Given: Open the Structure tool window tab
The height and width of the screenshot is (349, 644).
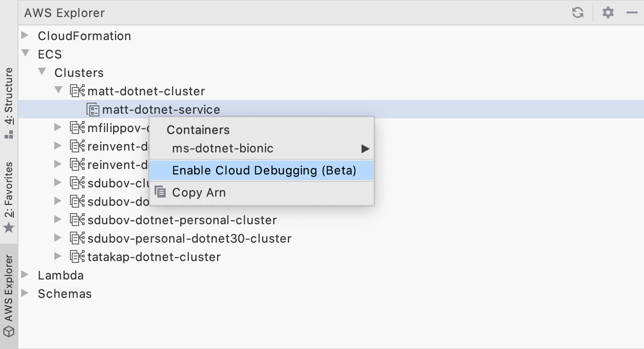Looking at the screenshot, I should [9, 102].
